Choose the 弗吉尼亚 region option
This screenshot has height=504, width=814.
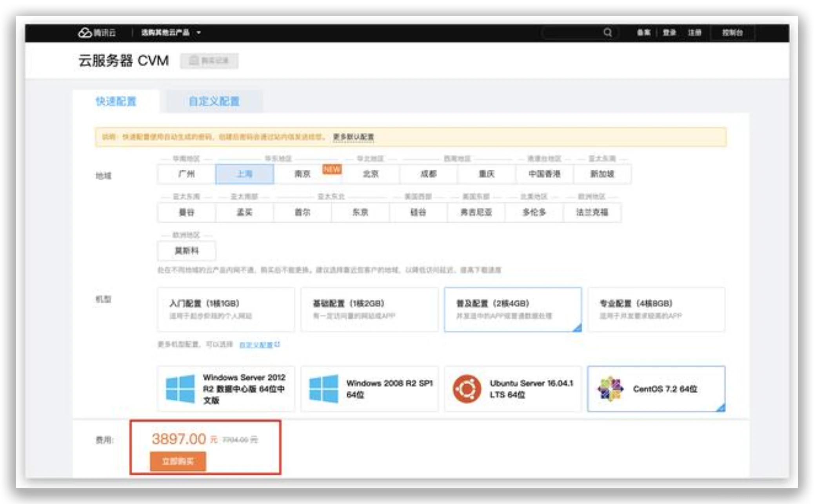pos(476,212)
